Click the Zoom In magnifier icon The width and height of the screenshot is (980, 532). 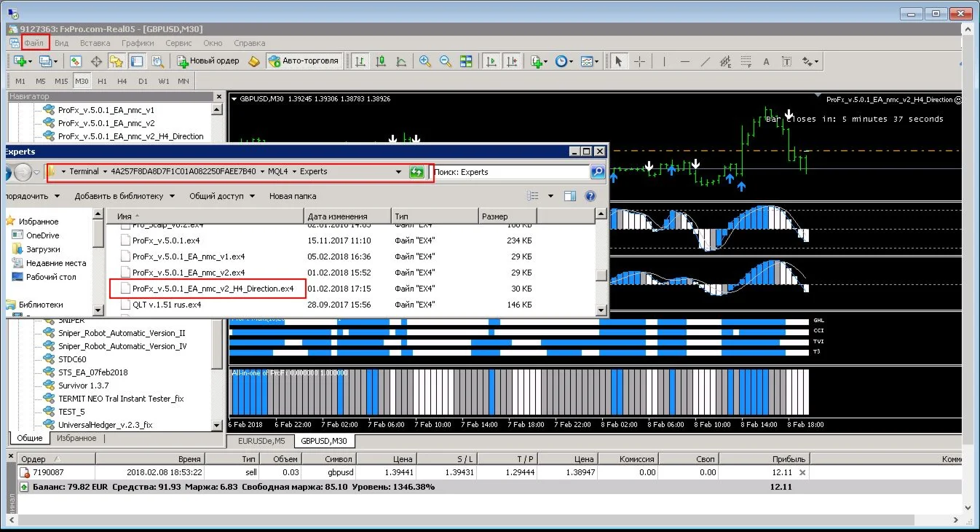pos(424,61)
